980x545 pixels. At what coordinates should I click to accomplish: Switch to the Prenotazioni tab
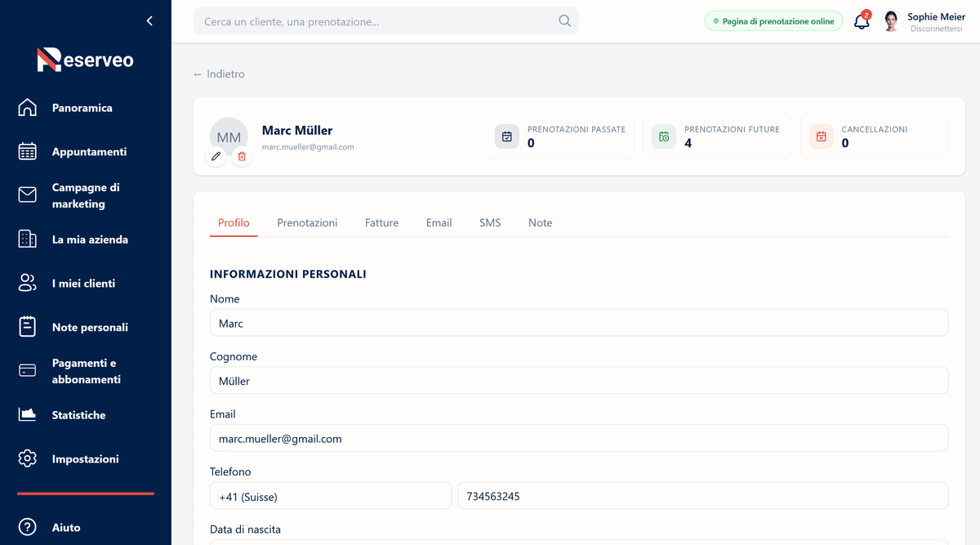tap(307, 222)
